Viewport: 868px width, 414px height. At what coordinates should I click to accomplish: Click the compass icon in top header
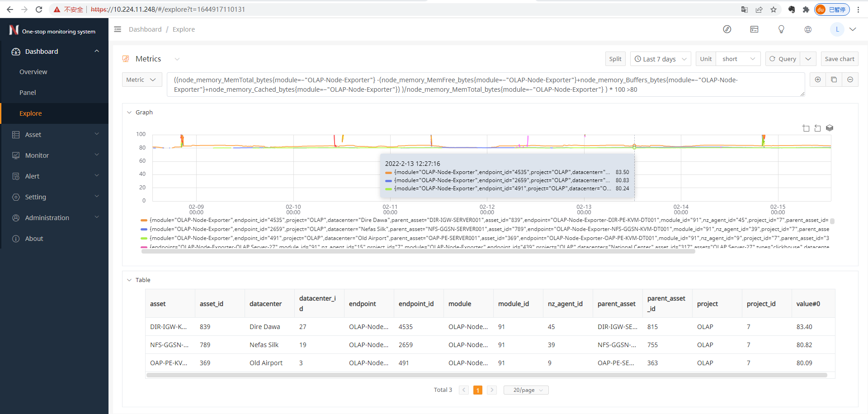[727, 29]
